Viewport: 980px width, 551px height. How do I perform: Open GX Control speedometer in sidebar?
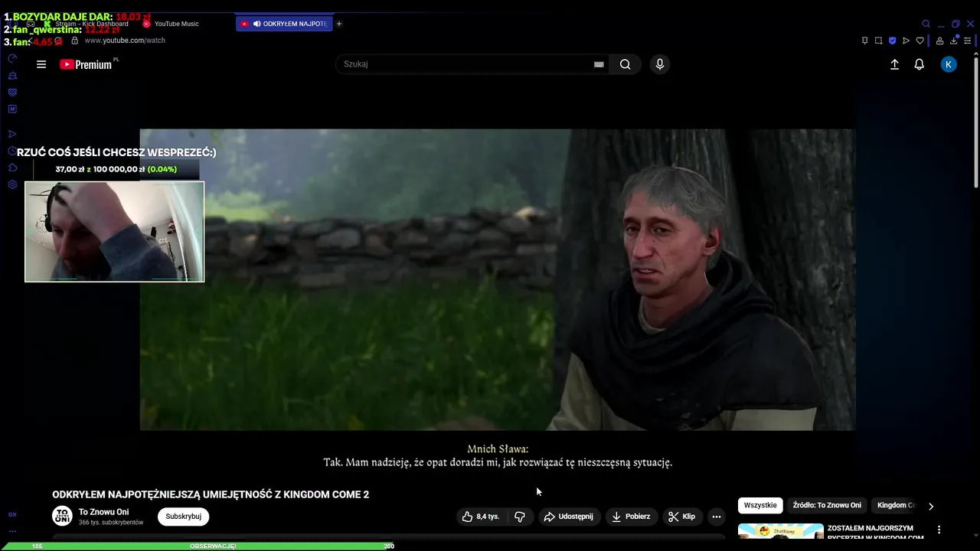click(x=12, y=58)
